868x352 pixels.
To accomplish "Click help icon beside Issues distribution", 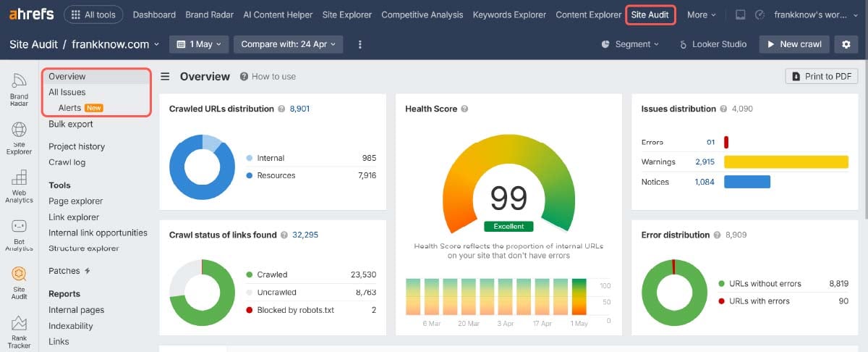I will tap(723, 109).
